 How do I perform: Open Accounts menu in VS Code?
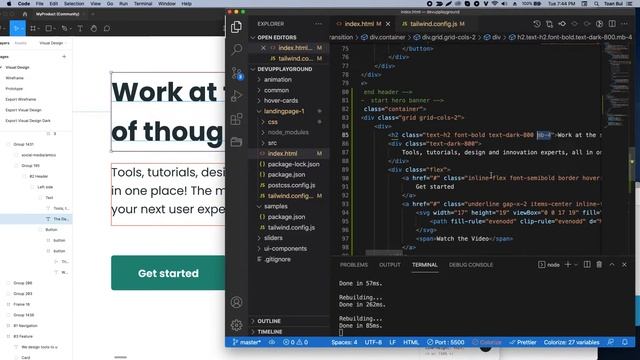[236, 302]
